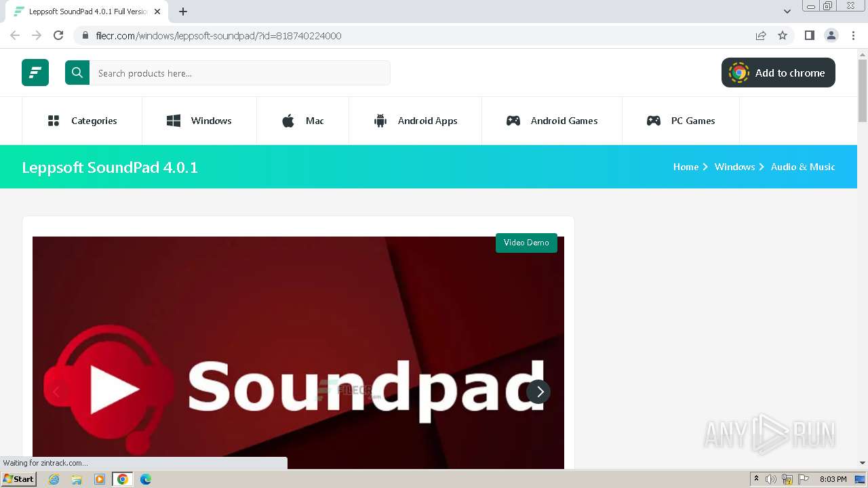Image resolution: width=868 pixels, height=488 pixels.
Task: Open File Explorer from taskbar
Action: tap(77, 479)
